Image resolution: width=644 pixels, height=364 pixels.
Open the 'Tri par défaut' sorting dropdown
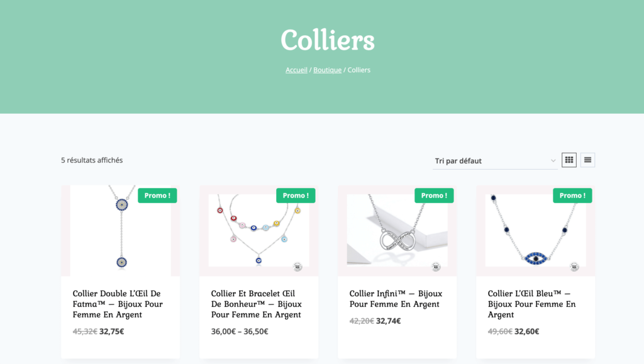coord(496,161)
